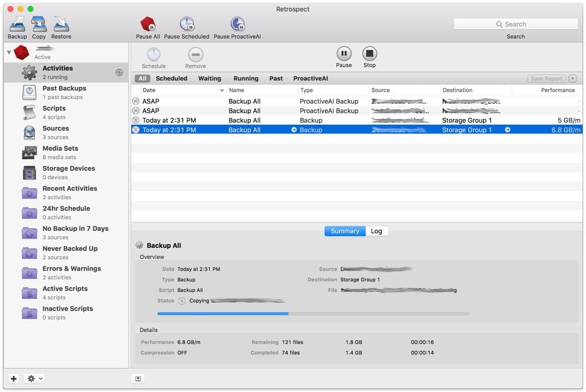The image size is (586, 392).
Task: Open Media Sets in the sidebar
Action: point(66,152)
